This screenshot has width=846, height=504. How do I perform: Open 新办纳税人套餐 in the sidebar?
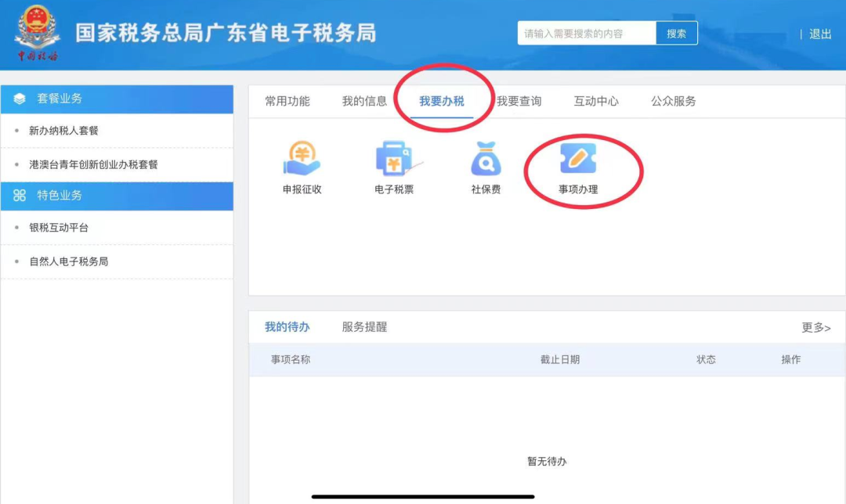click(63, 131)
